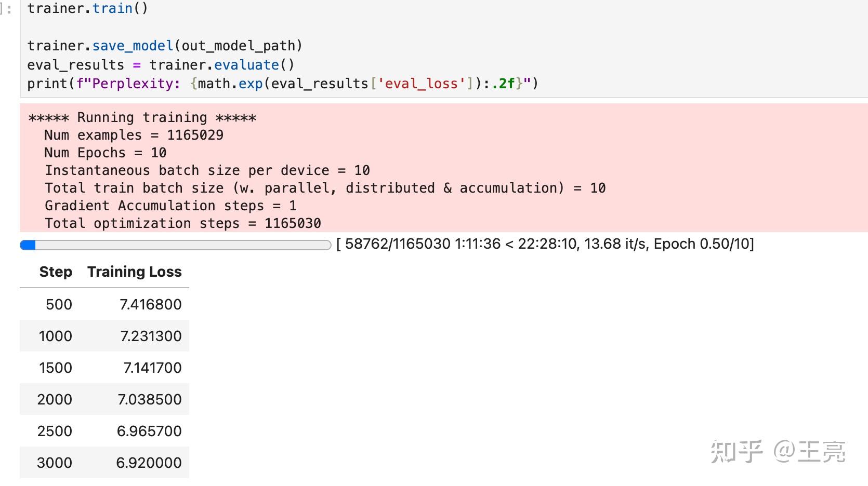This screenshot has width=868, height=486.
Task: Select the training loss value 7.231300
Action: pos(151,336)
